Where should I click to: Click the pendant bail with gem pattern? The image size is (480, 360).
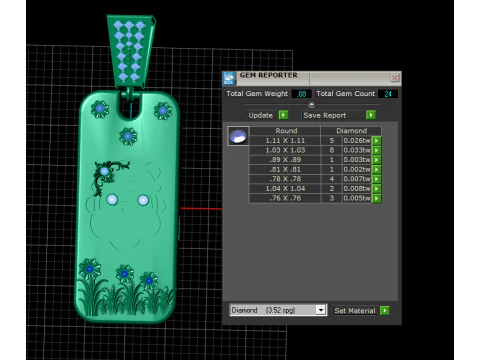131,51
